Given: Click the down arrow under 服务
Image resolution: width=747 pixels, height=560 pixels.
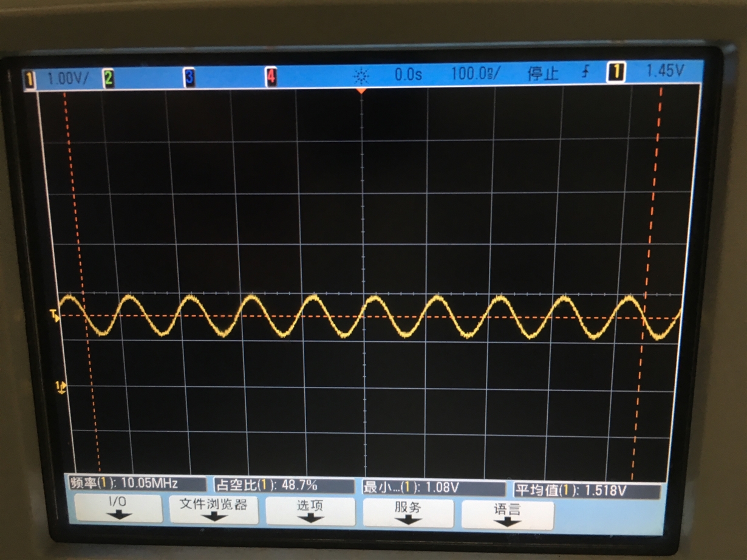Looking at the screenshot, I should (408, 521).
